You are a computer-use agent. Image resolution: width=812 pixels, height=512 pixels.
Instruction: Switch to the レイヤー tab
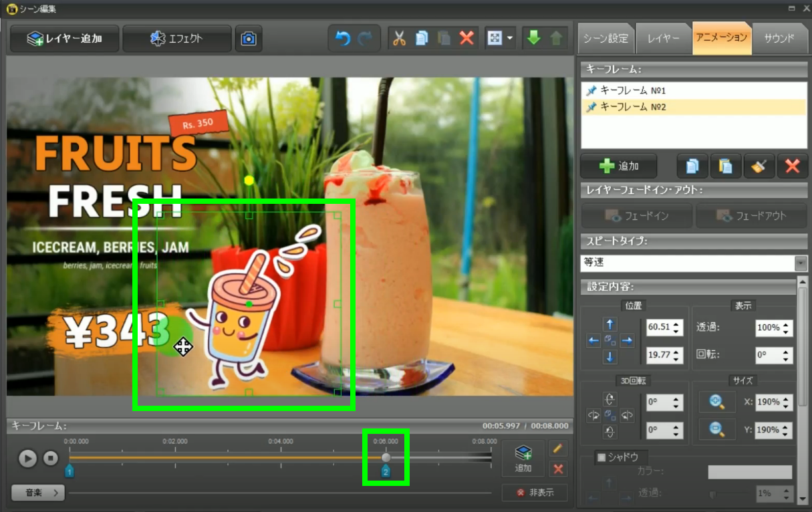pos(663,38)
